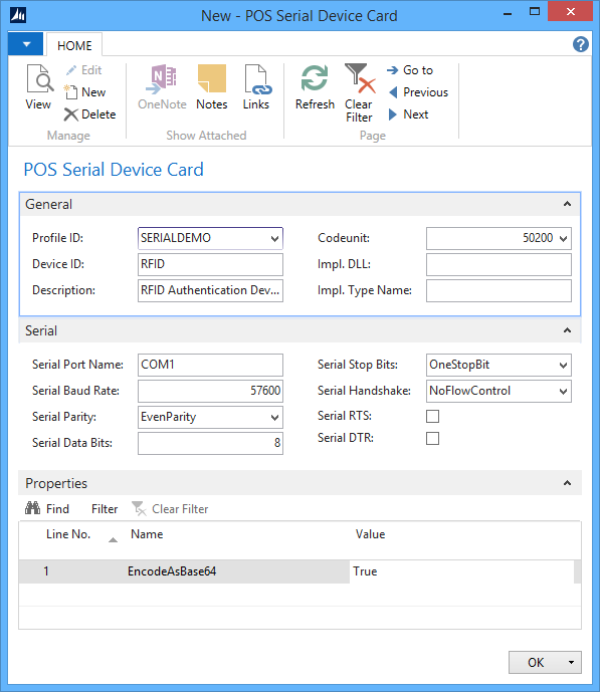600x692 pixels.
Task: Refresh the page using Refresh icon
Action: pos(314,87)
